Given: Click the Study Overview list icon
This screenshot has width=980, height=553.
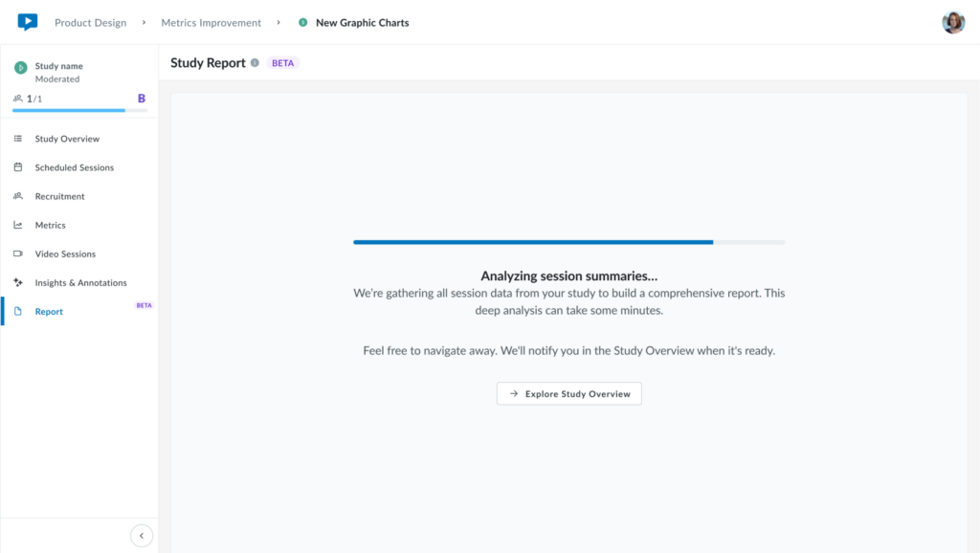Looking at the screenshot, I should 18,139.
